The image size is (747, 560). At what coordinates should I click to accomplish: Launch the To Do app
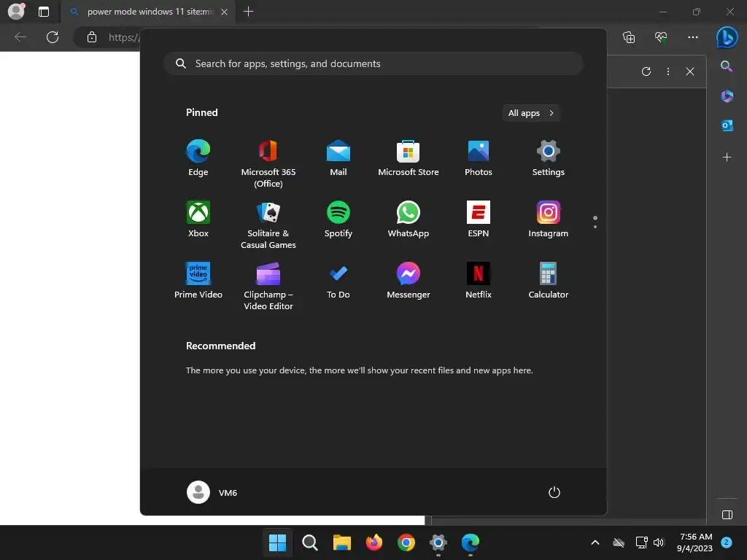[x=338, y=281]
